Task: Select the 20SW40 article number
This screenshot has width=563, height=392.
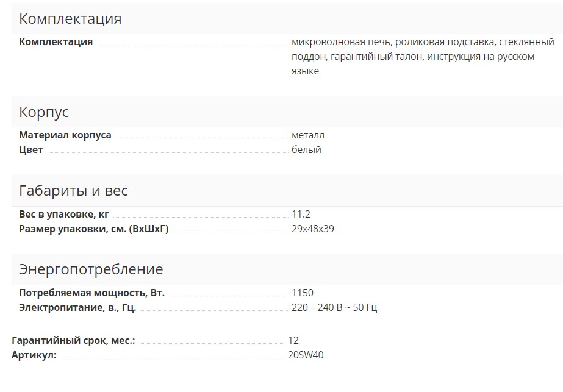Action: [306, 355]
